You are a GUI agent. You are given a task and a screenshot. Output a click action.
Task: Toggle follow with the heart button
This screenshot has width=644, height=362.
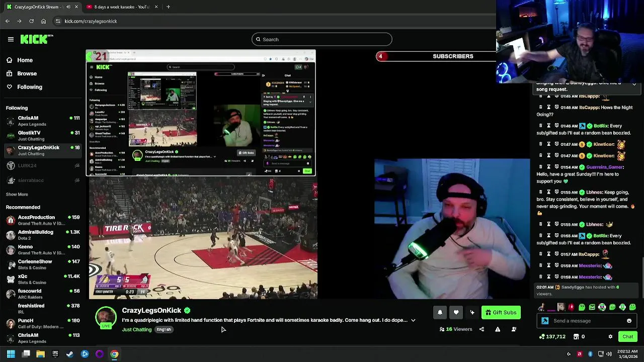tap(456, 313)
